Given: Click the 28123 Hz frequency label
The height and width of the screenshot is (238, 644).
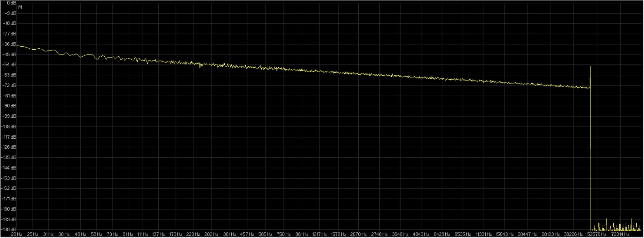Looking at the screenshot, I should pyautogui.click(x=550, y=235).
